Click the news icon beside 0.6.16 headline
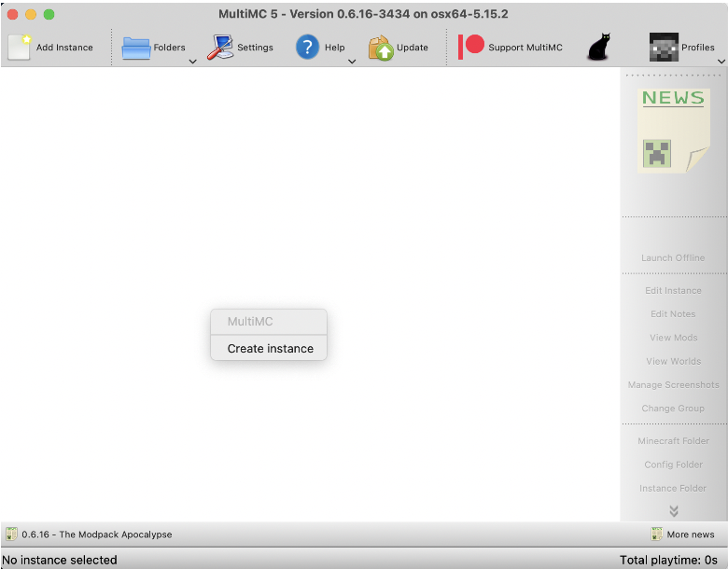The width and height of the screenshot is (728, 569). pos(11,534)
